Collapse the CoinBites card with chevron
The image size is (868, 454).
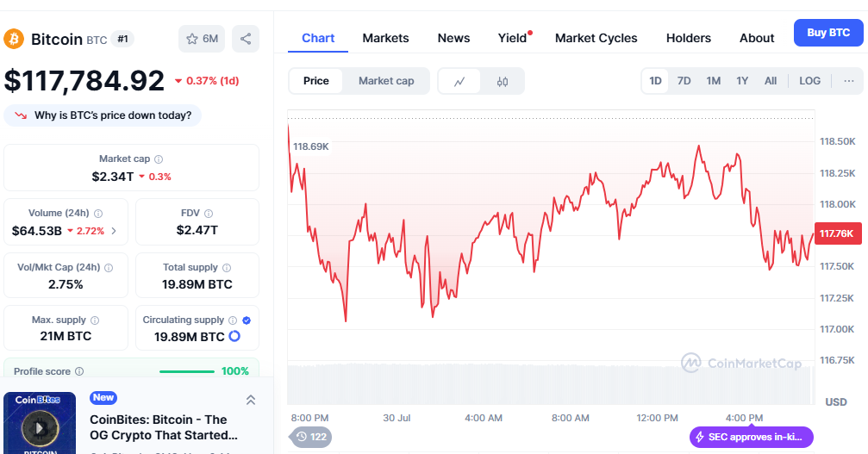point(251,400)
